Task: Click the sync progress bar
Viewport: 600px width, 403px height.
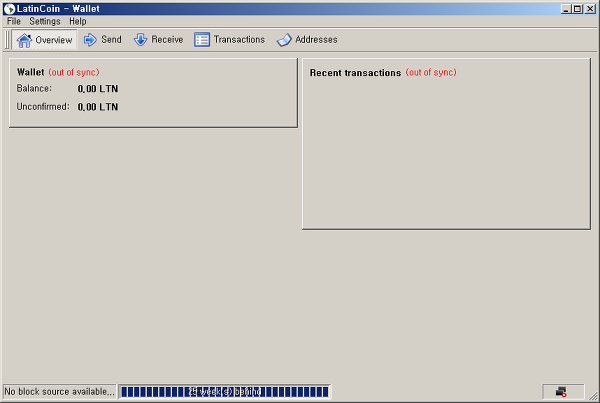Action: (x=225, y=392)
